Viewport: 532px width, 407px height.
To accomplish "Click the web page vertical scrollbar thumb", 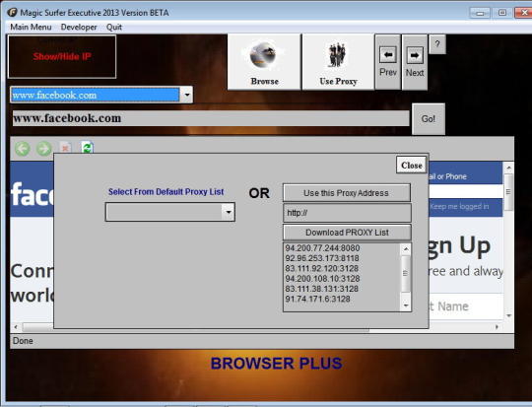I will (508, 192).
